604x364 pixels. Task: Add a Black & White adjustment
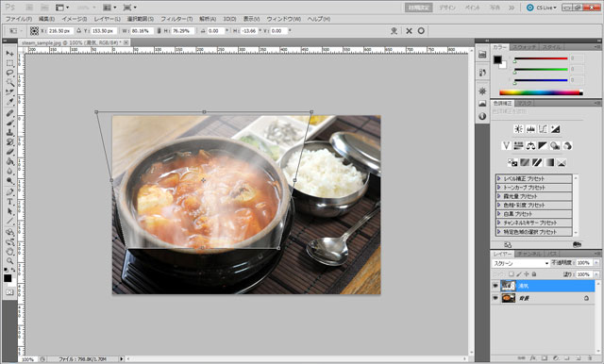[x=543, y=146]
